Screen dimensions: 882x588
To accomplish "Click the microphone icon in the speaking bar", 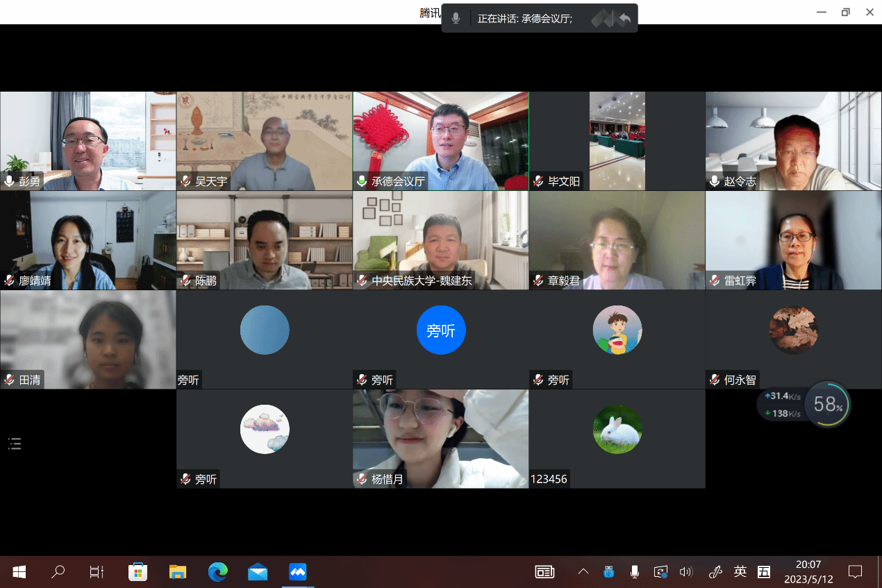I will 456,19.
